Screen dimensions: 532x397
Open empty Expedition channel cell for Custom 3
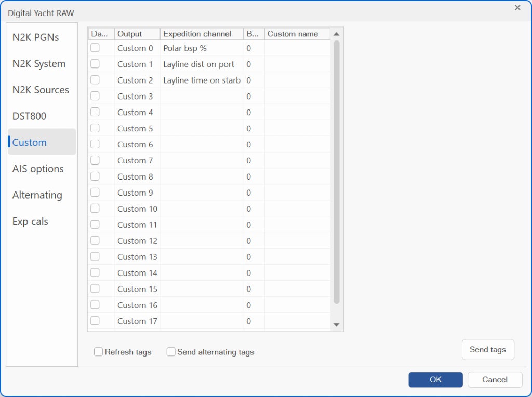tap(202, 97)
